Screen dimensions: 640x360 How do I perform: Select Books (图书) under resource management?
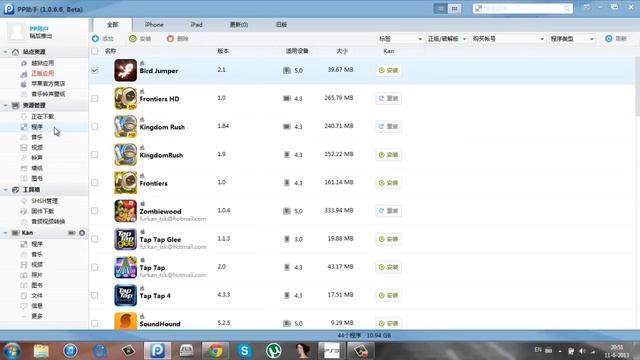click(x=37, y=178)
